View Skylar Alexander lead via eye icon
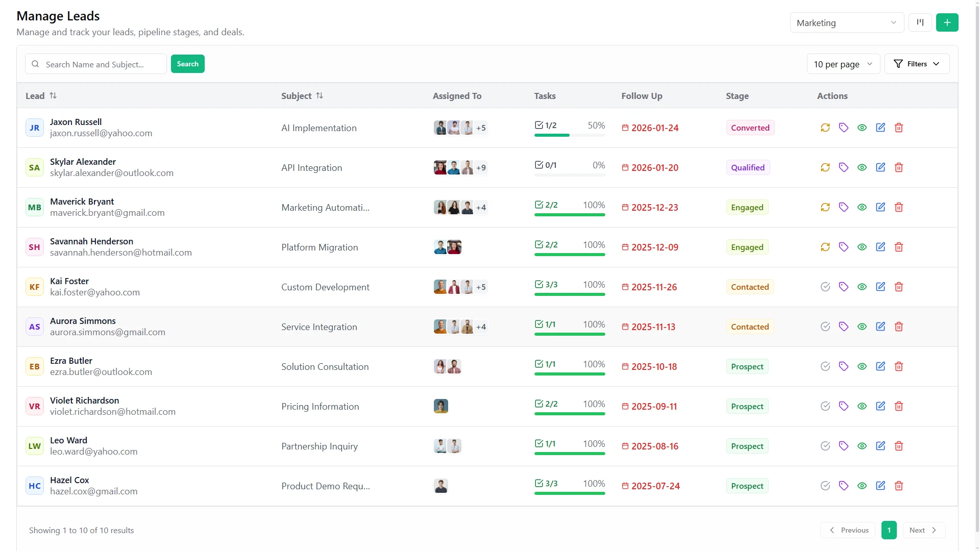This screenshot has width=980, height=551. click(862, 167)
